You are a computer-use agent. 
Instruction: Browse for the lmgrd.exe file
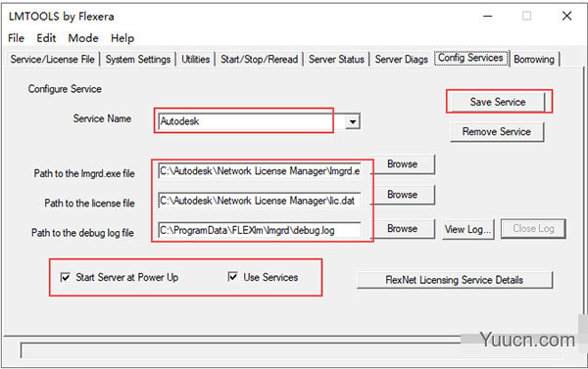pyautogui.click(x=403, y=164)
